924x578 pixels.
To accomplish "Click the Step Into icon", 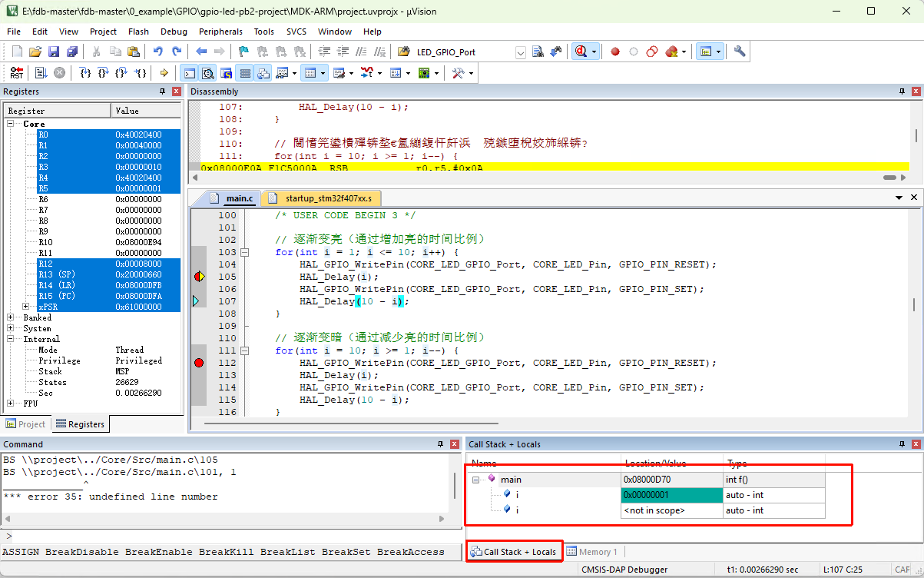I will click(x=85, y=73).
